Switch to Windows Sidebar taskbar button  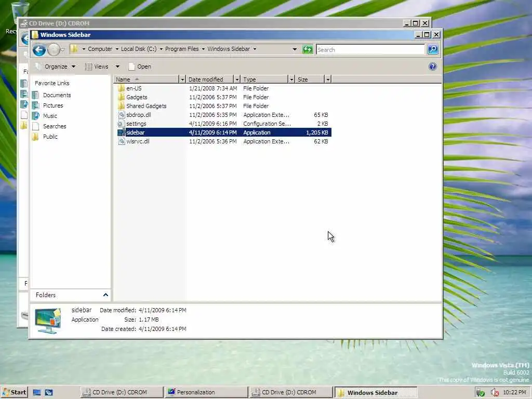pos(376,393)
